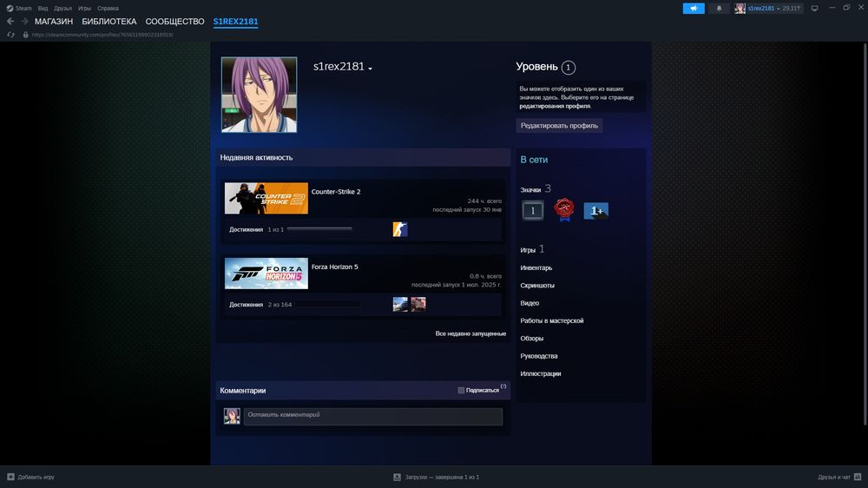Click Загрузки — завершена 1 из 1

click(x=442, y=477)
